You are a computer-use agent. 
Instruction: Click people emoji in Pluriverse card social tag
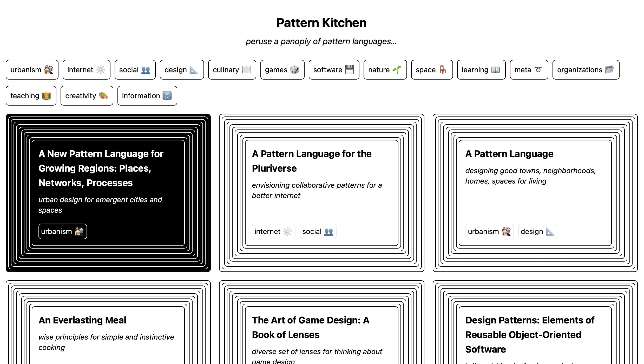(x=328, y=231)
